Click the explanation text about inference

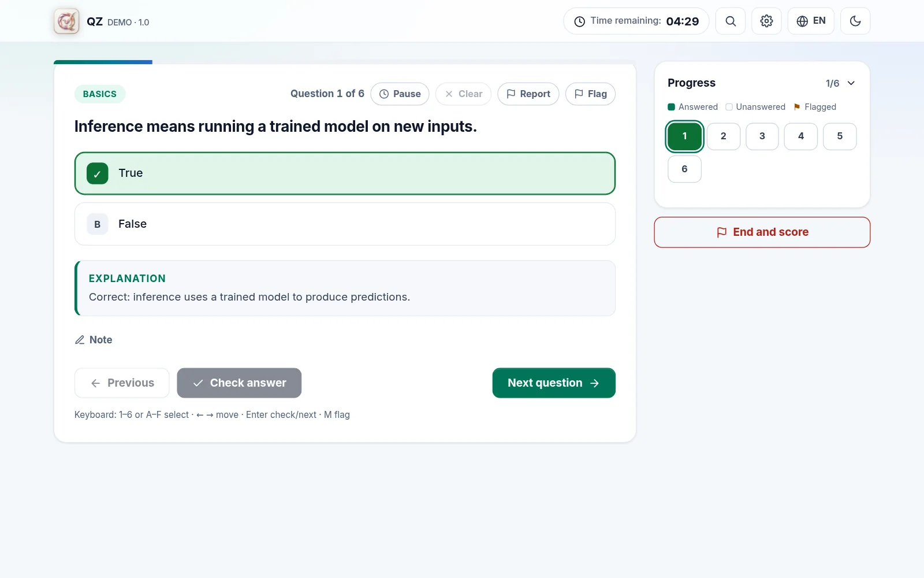click(249, 297)
